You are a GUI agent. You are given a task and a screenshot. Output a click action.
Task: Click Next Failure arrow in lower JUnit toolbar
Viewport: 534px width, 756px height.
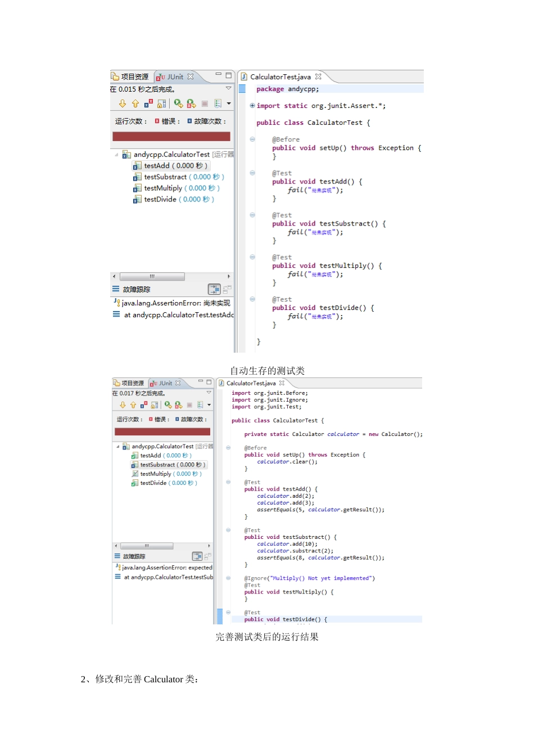click(123, 405)
